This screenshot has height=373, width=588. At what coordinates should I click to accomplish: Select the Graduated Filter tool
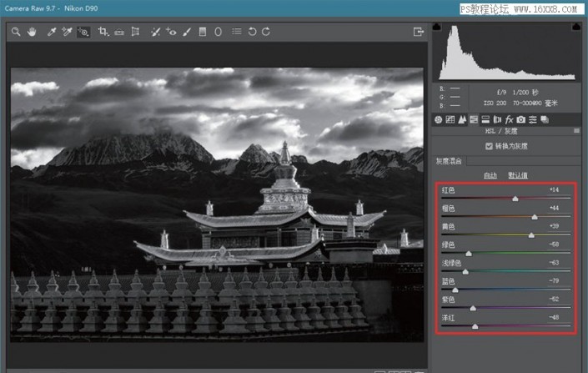click(x=203, y=32)
